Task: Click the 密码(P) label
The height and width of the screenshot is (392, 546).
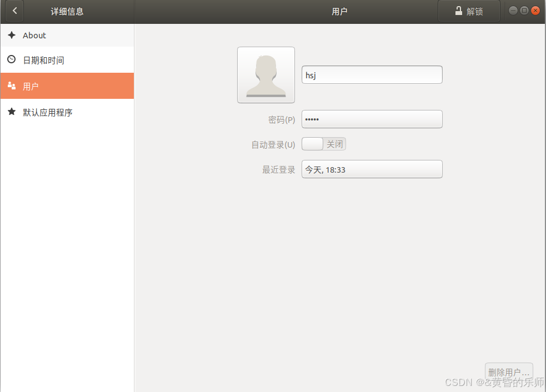Action: pos(282,120)
